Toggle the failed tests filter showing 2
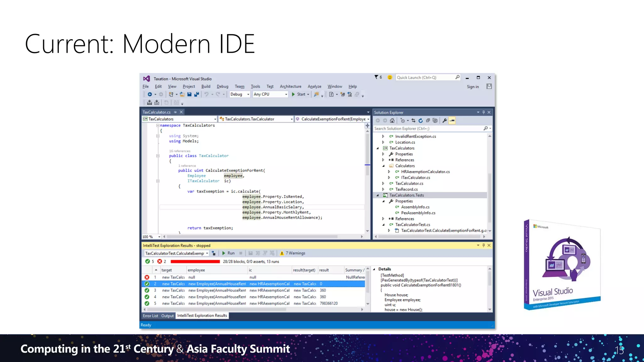 pos(162,261)
